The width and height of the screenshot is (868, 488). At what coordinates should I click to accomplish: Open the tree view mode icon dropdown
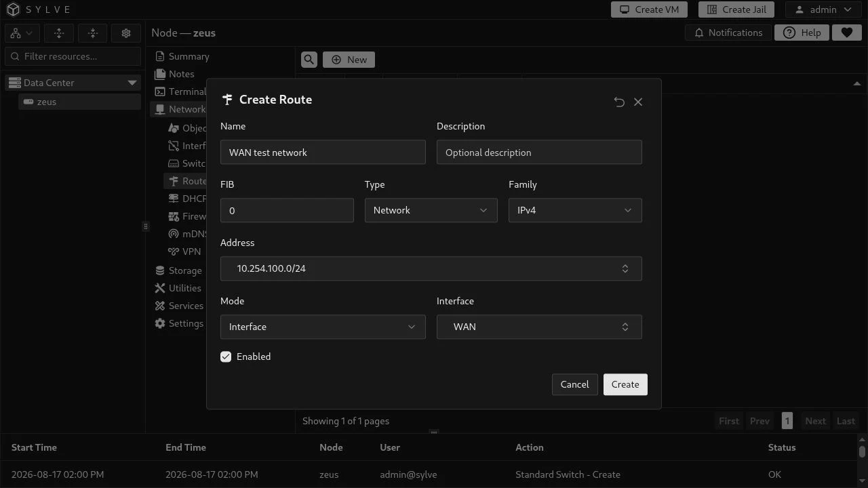pyautogui.click(x=21, y=33)
